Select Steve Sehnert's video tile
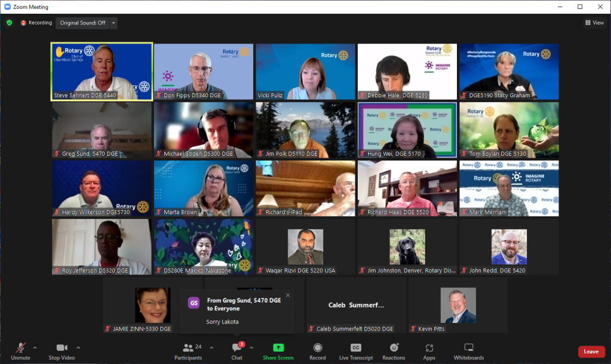 (x=102, y=72)
